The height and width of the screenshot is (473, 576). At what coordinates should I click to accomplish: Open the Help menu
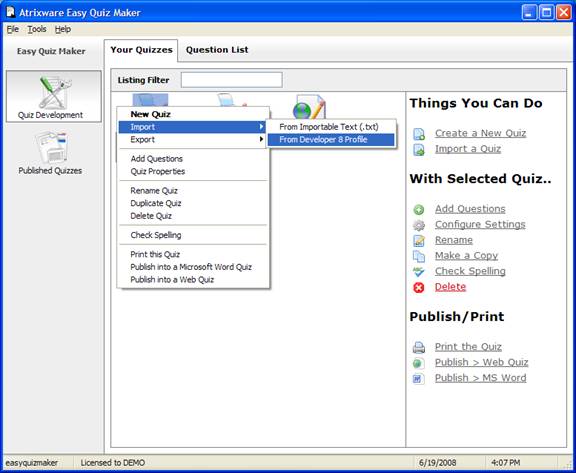(x=63, y=29)
